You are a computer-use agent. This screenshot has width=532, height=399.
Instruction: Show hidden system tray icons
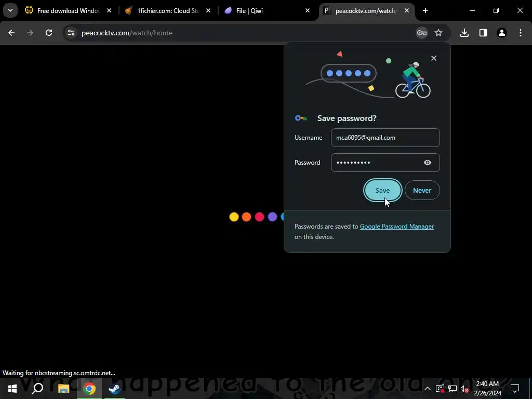tap(428, 389)
